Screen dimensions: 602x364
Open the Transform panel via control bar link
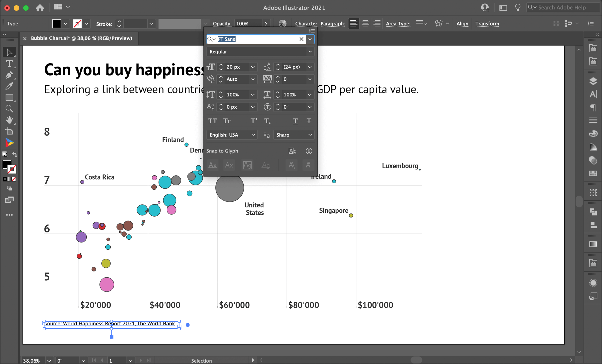pos(487,24)
